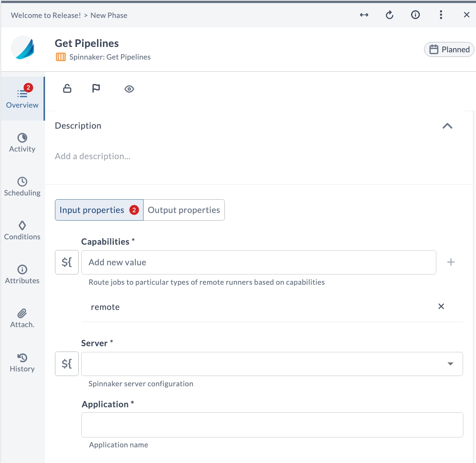The image size is (476, 463).
Task: Switch to the Output properties tab
Action: 184,210
